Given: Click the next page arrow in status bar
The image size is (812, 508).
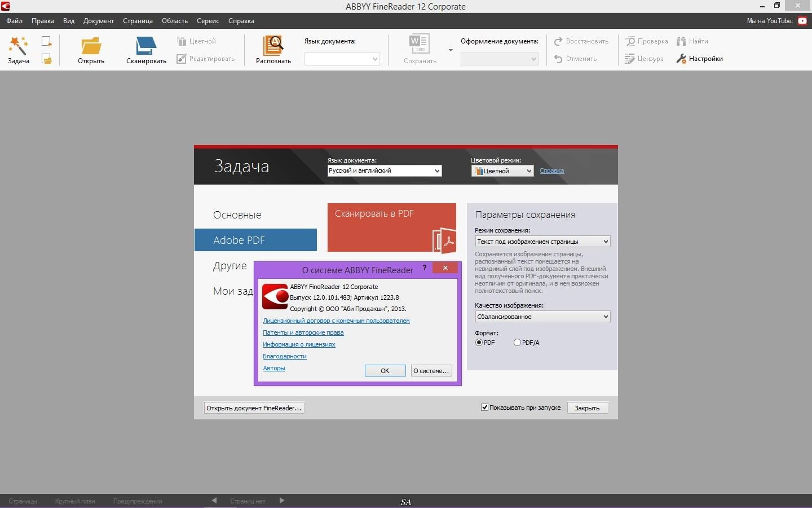Looking at the screenshot, I should [282, 501].
